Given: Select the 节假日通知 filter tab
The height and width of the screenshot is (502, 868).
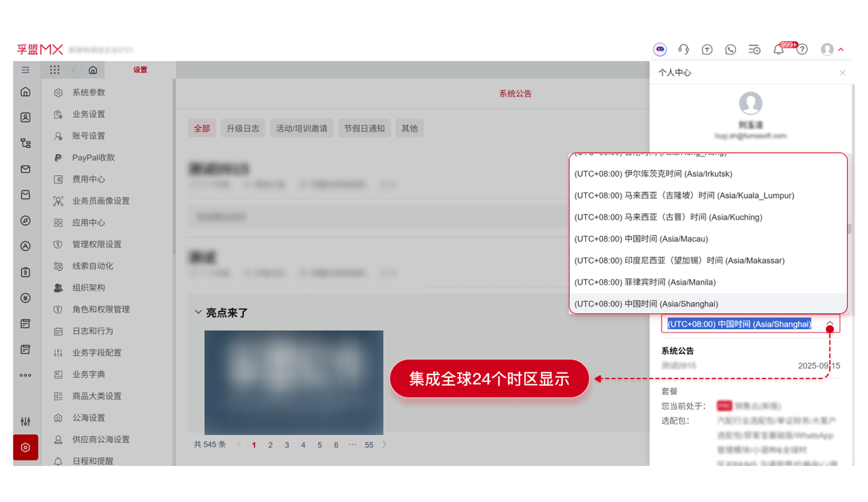Looking at the screenshot, I should (x=364, y=128).
